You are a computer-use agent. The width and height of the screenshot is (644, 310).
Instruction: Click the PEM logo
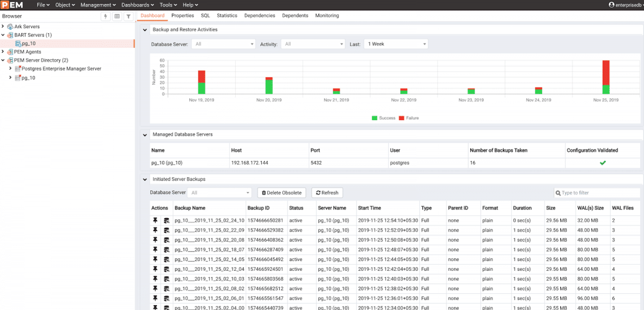pos(11,5)
